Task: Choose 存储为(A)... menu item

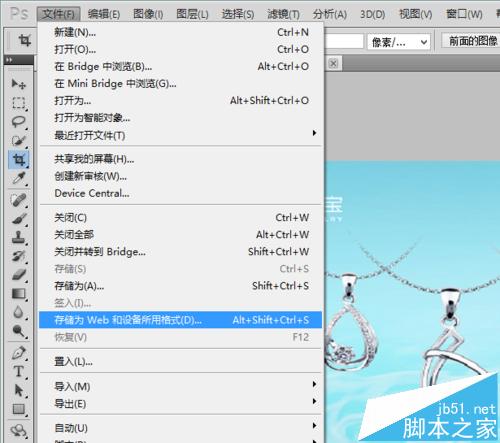Action: [x=181, y=286]
